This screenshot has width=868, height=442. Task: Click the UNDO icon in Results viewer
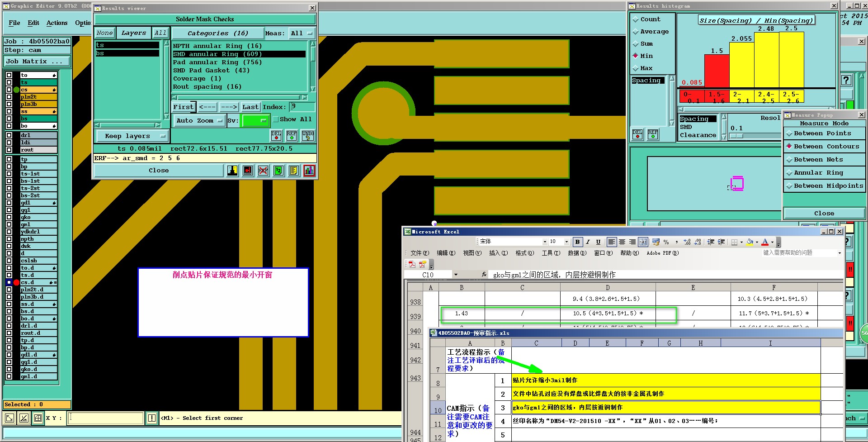tap(308, 135)
